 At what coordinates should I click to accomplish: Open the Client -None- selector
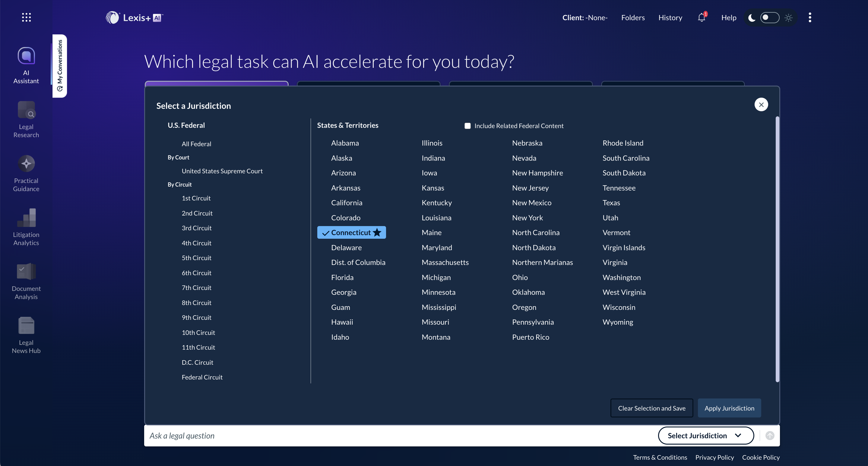584,17
